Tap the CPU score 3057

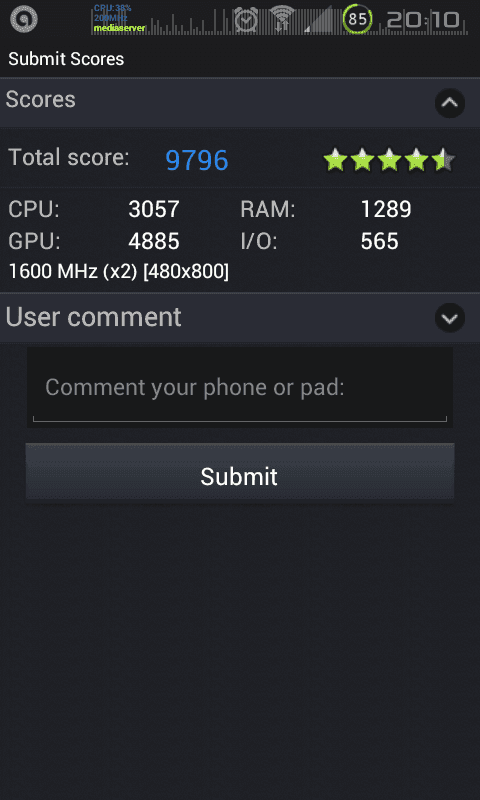tap(154, 209)
